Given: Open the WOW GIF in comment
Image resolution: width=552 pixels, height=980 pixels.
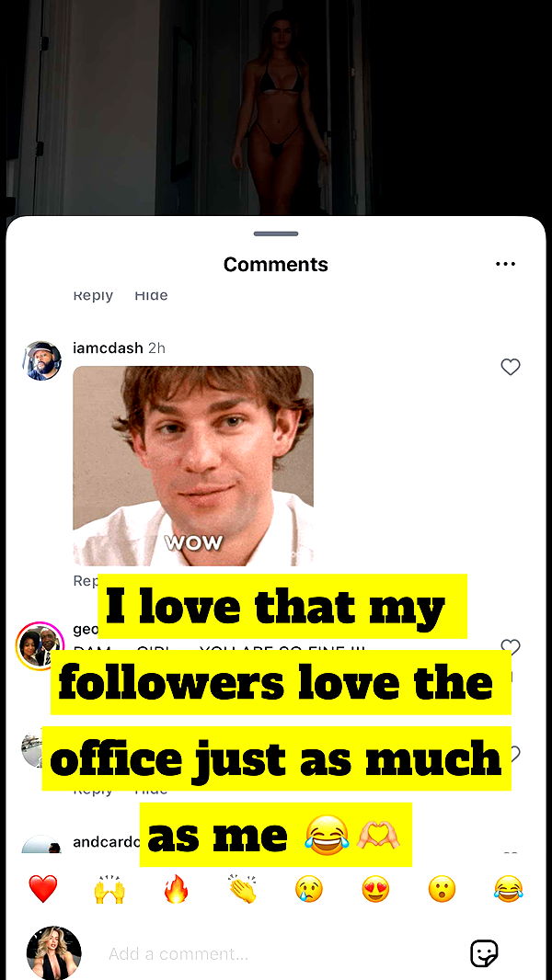Looking at the screenshot, I should pos(193,465).
